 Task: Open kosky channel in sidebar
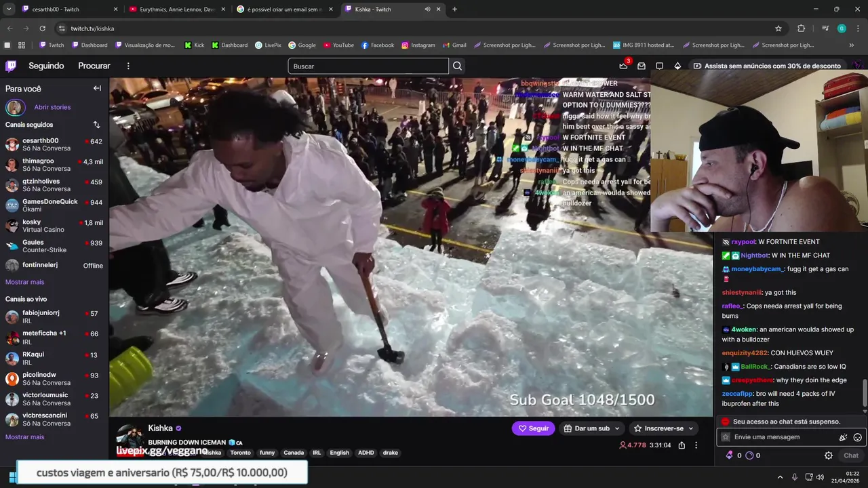pos(54,226)
